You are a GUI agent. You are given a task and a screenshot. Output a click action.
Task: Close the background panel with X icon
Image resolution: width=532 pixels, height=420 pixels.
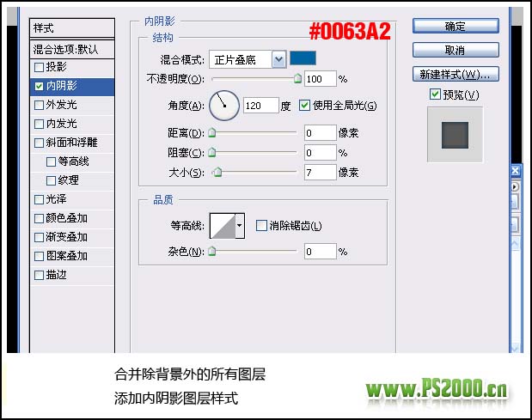[515, 171]
